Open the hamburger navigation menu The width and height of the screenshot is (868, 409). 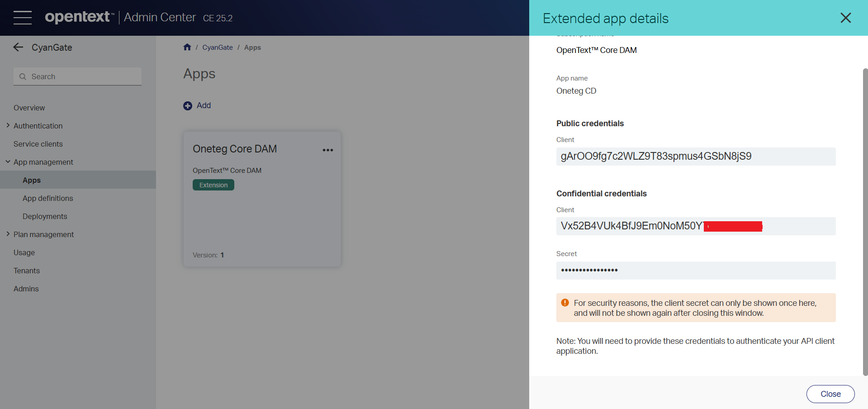(23, 18)
